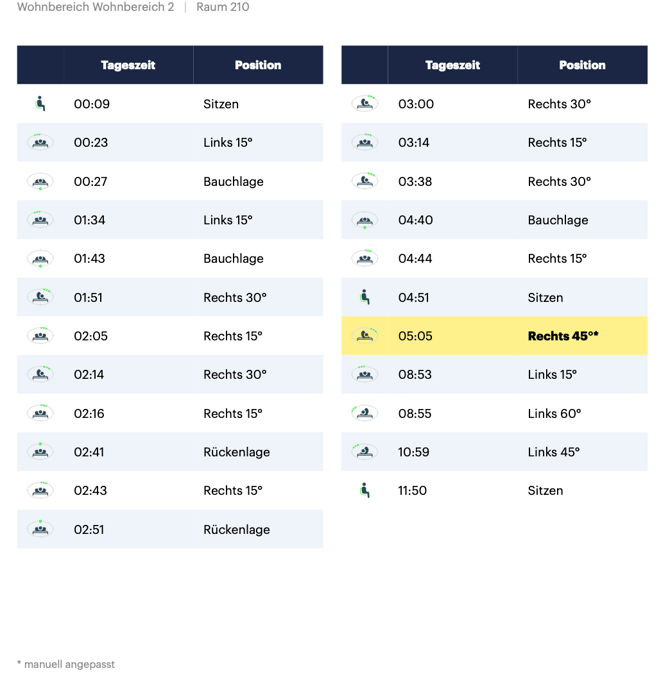This screenshot has width=670, height=682.
Task: Select the Rechts 30° icon at 01:51
Action: [40, 297]
